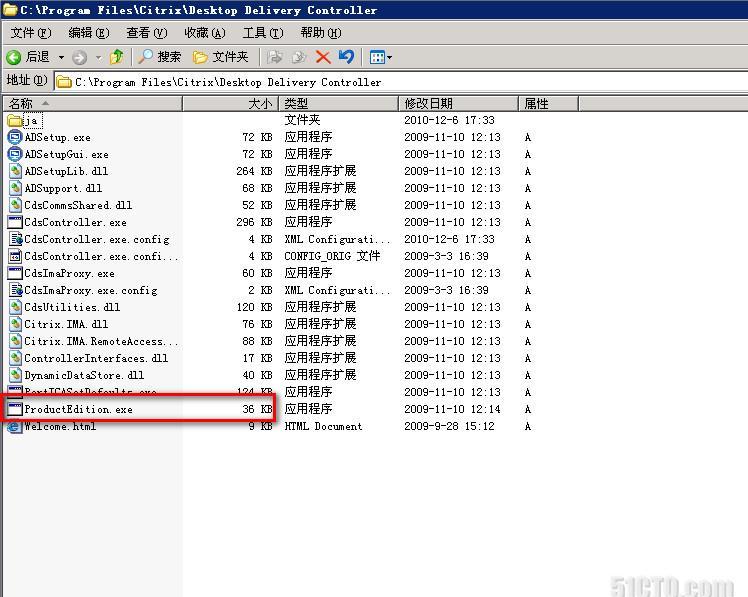Screen dimensions: 748x597
Task: Click the 2009-9-28 15:12 date cell
Action: (x=449, y=426)
